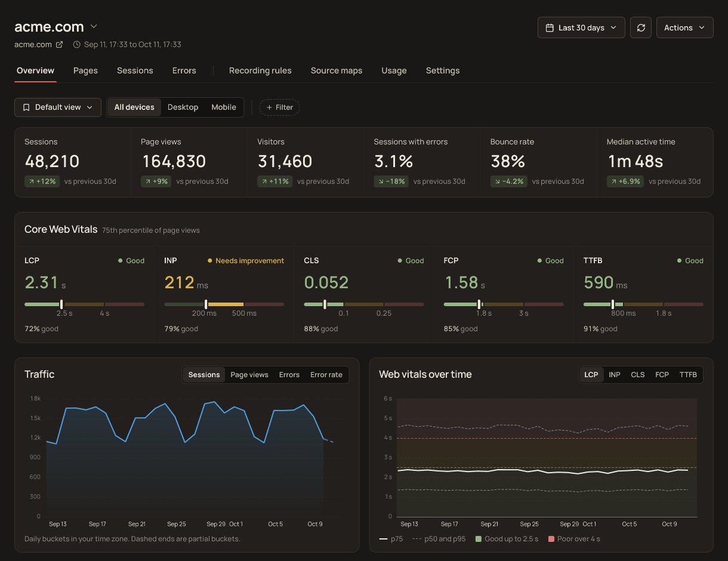Click the p75 legend line marker
This screenshot has height=561, width=728.
coord(383,539)
